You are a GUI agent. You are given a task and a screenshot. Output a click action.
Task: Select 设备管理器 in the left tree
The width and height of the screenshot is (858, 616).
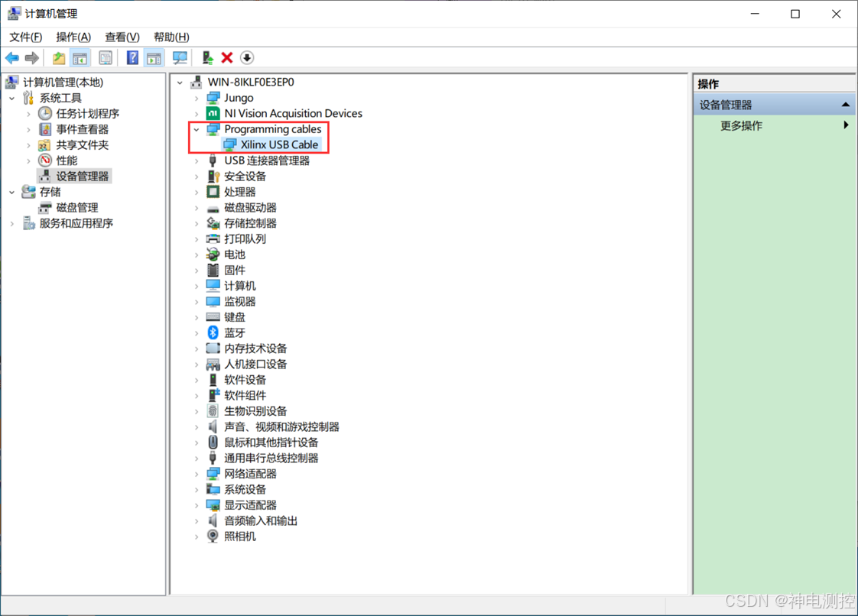[x=82, y=176]
